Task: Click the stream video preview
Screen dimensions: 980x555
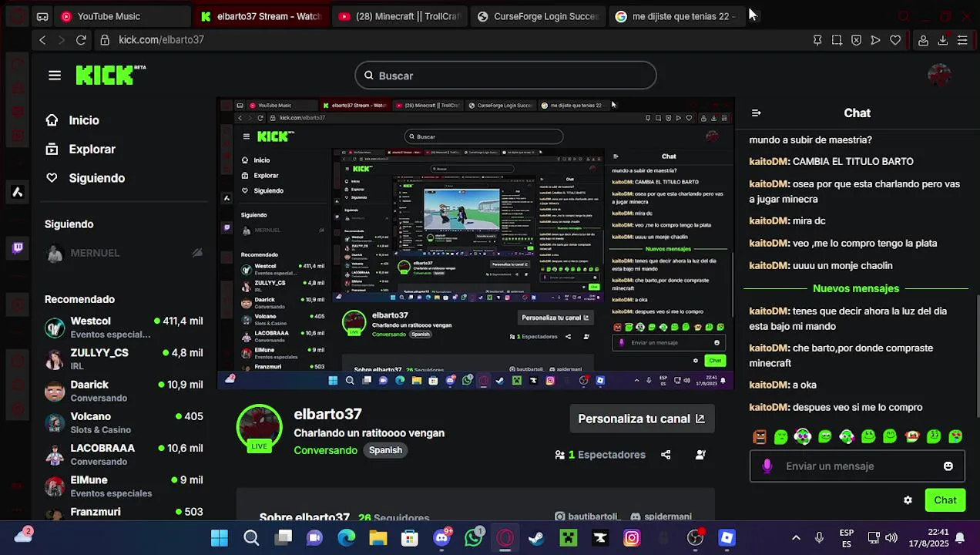Action: click(x=475, y=244)
